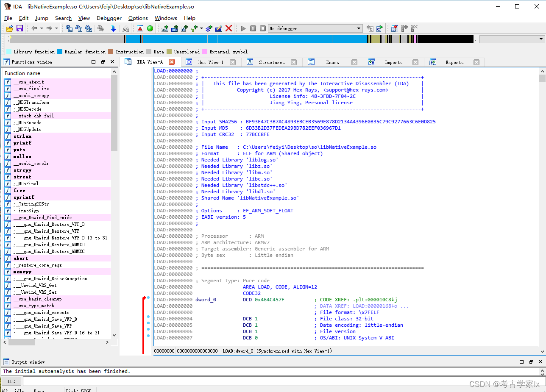Click the red X delete icon

228,28
